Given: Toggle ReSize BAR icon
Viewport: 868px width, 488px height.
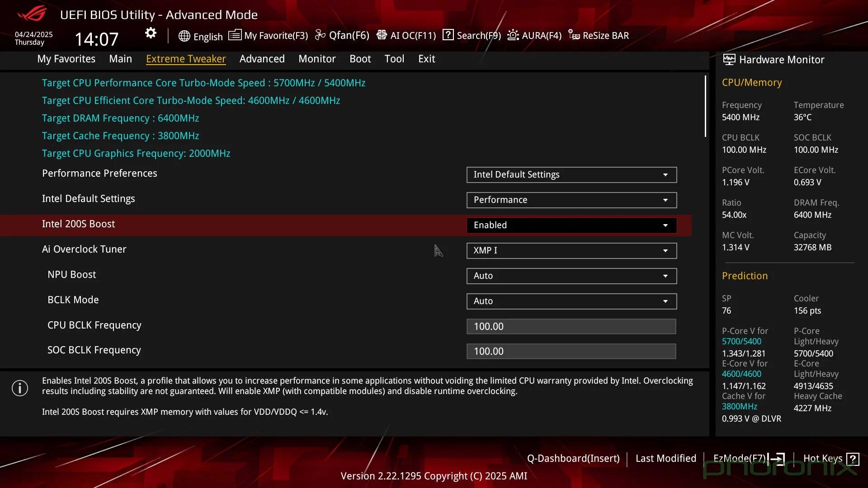Looking at the screenshot, I should coord(574,35).
